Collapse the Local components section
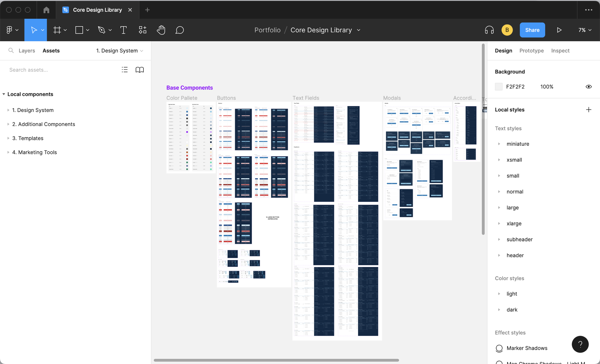Image resolution: width=600 pixels, height=364 pixels. (3, 94)
